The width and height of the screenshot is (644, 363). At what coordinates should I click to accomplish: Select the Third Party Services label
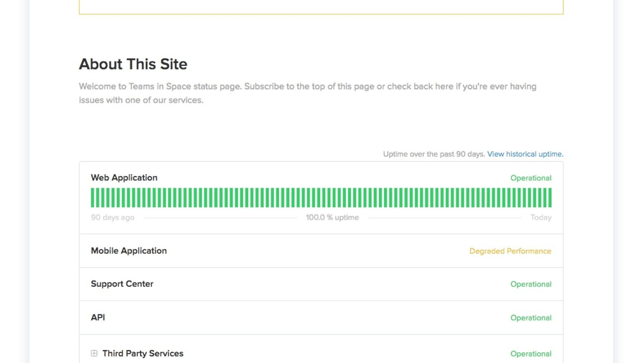pyautogui.click(x=143, y=353)
